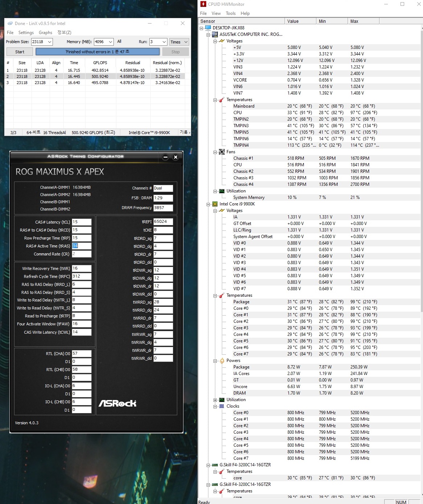
Task: Click the DRAM Frequency field
Action: pyautogui.click(x=163, y=208)
